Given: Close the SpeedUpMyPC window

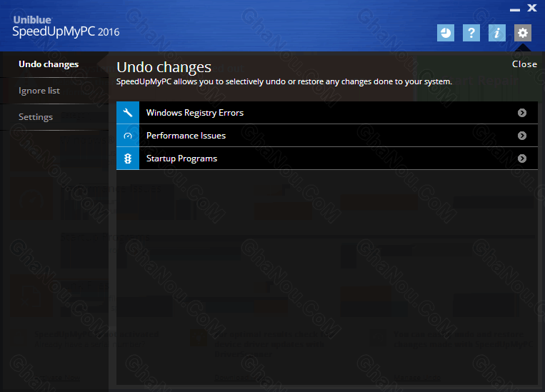Looking at the screenshot, I should [532, 8].
